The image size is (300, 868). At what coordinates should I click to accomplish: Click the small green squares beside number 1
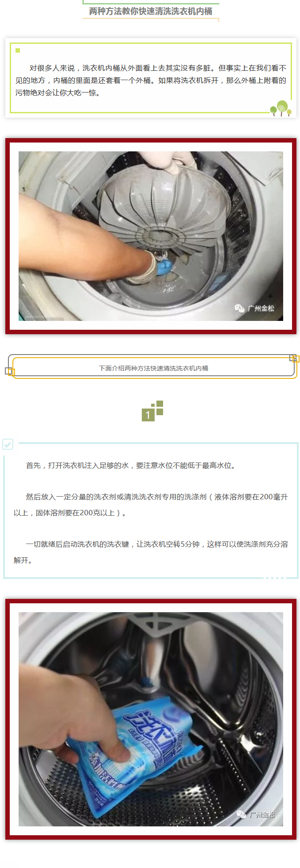tap(157, 408)
